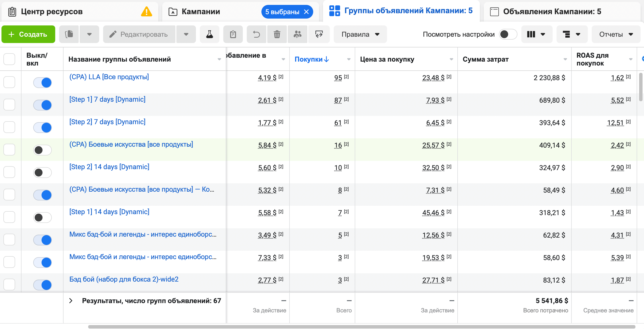
Task: Click the clipboard paste icon in toolbar
Action: click(x=233, y=34)
